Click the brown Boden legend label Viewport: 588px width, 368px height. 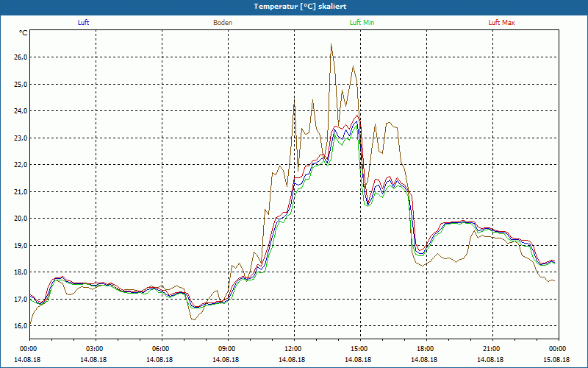[x=223, y=23]
